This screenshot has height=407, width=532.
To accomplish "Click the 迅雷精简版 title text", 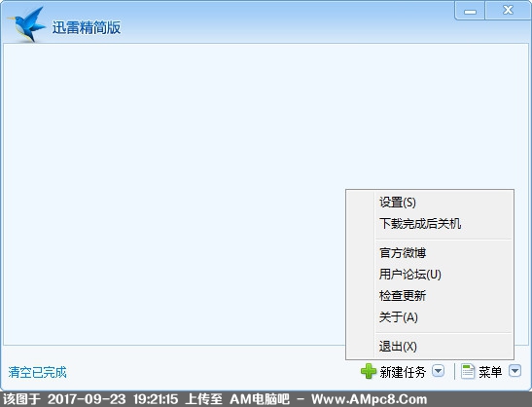I will click(87, 27).
